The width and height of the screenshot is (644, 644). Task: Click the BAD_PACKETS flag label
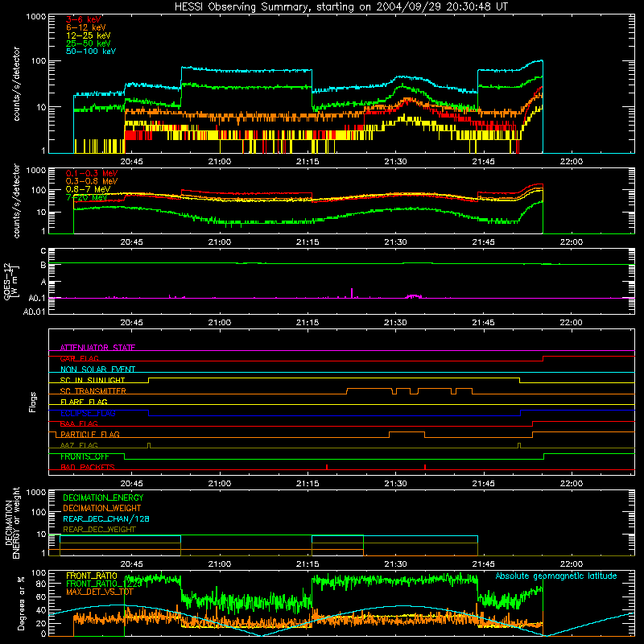[x=88, y=467]
